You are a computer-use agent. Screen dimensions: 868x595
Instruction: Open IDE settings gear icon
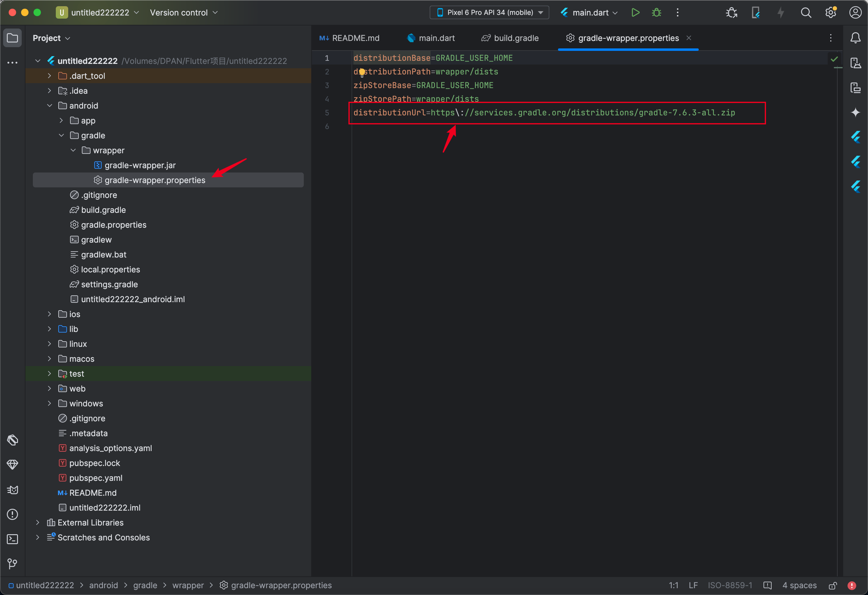click(830, 13)
